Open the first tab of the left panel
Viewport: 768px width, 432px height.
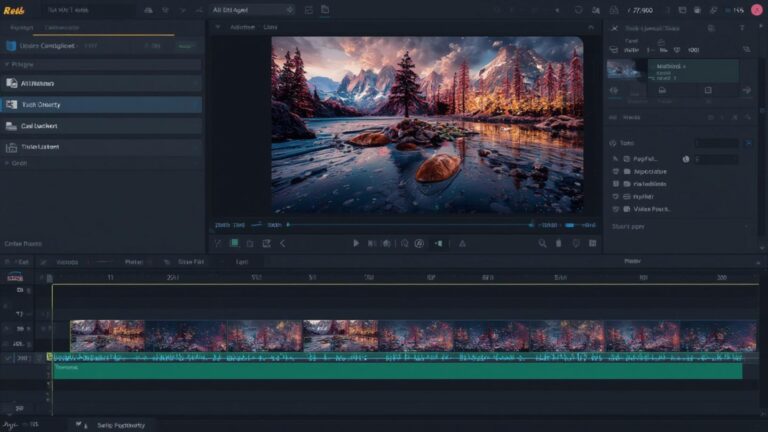point(22,28)
